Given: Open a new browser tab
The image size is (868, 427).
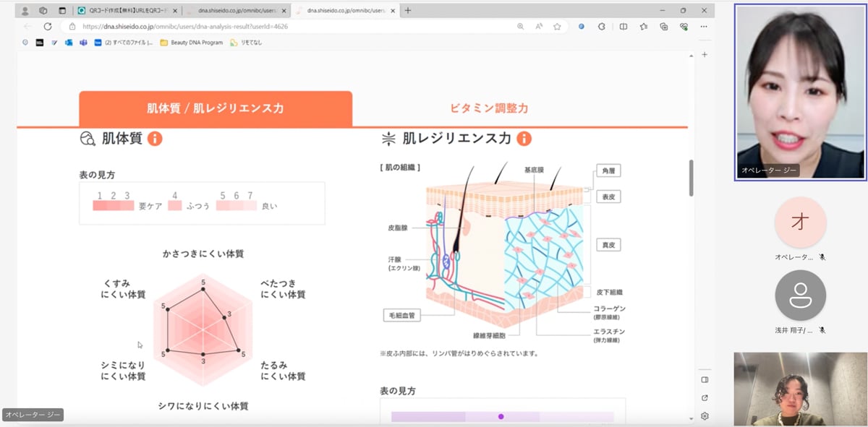Looking at the screenshot, I should coord(408,11).
